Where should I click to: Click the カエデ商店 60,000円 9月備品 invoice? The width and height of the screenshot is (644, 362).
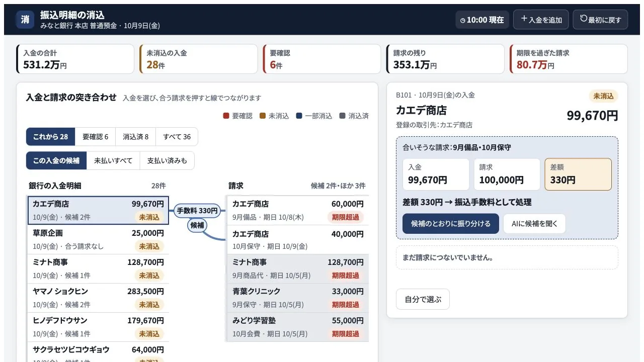pos(298,210)
